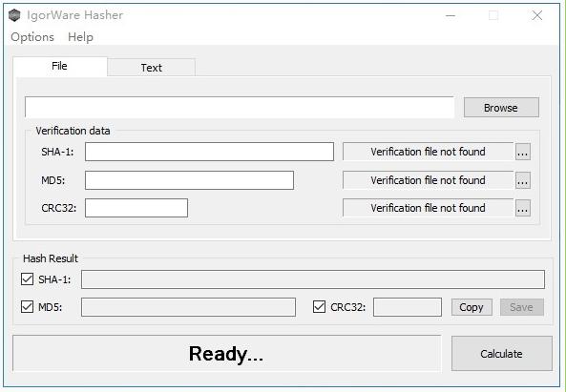
Task: Click CRC32 'Verification file not found' status
Action: (428, 208)
